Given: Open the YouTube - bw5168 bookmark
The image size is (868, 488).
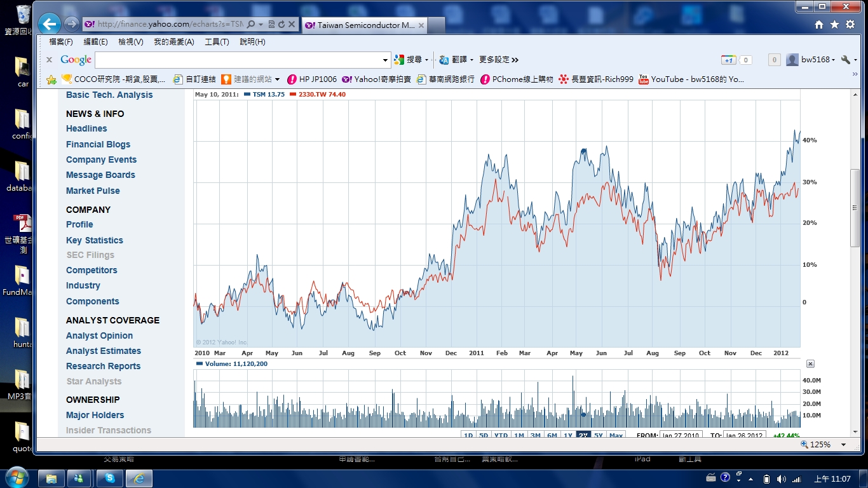Looking at the screenshot, I should (x=691, y=79).
